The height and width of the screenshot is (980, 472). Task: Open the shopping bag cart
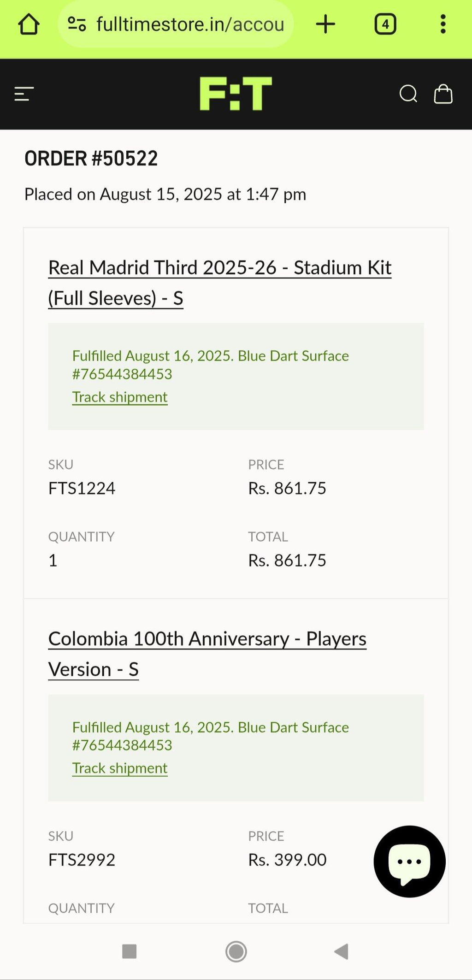point(443,94)
